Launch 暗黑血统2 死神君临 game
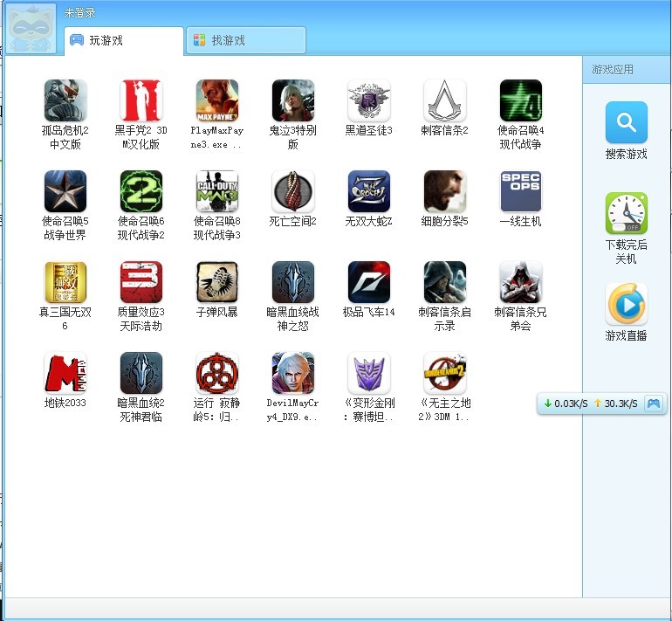Image resolution: width=672 pixels, height=621 pixels. point(141,373)
